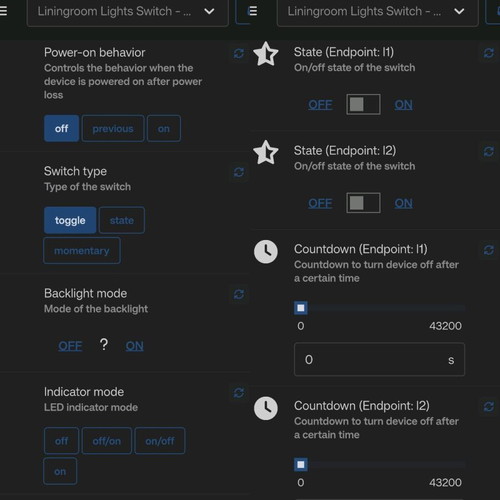Expand left Liningroom Lights Switch dropdown
Image resolution: width=500 pixels, height=500 pixels.
(128, 12)
